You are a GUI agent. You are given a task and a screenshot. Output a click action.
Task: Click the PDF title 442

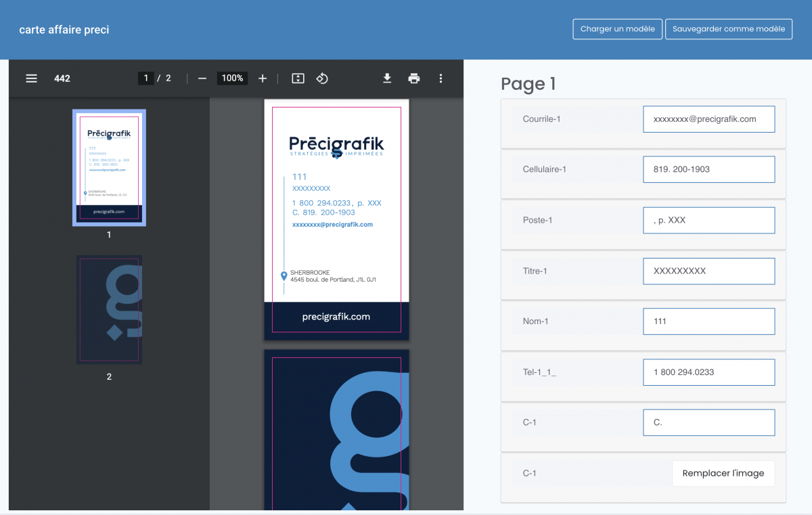tap(62, 79)
